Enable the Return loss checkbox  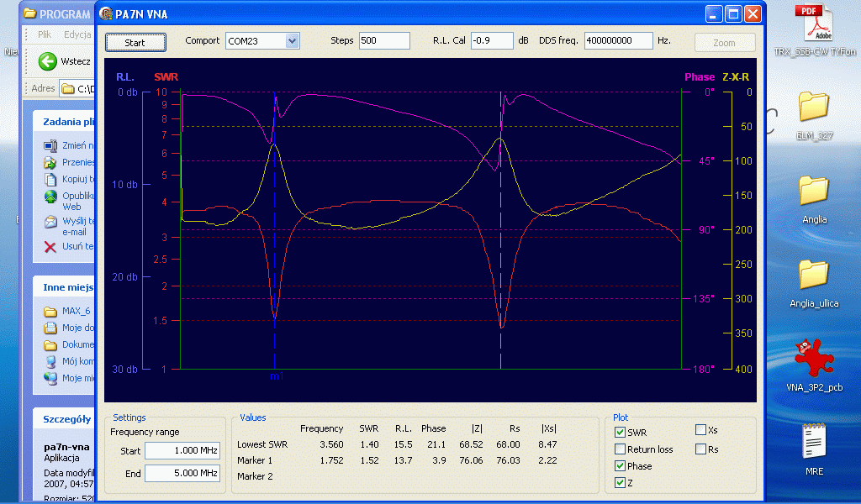tap(620, 449)
